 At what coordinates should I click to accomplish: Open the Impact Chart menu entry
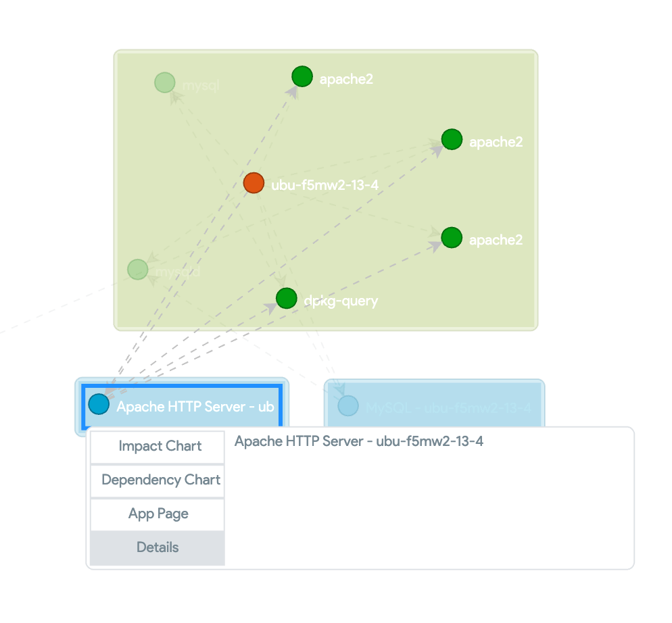click(x=159, y=447)
